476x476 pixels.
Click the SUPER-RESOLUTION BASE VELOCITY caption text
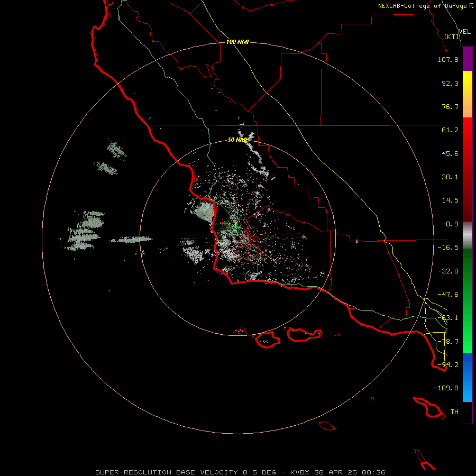[x=167, y=472]
